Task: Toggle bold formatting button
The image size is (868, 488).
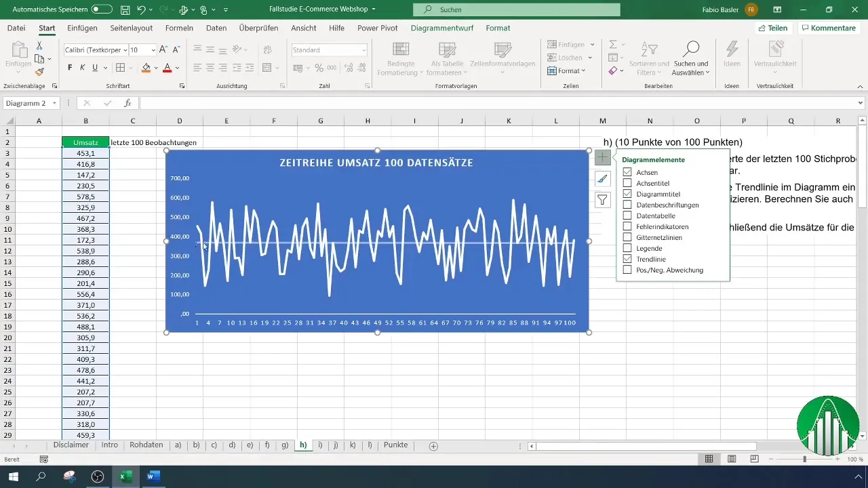Action: 70,68
